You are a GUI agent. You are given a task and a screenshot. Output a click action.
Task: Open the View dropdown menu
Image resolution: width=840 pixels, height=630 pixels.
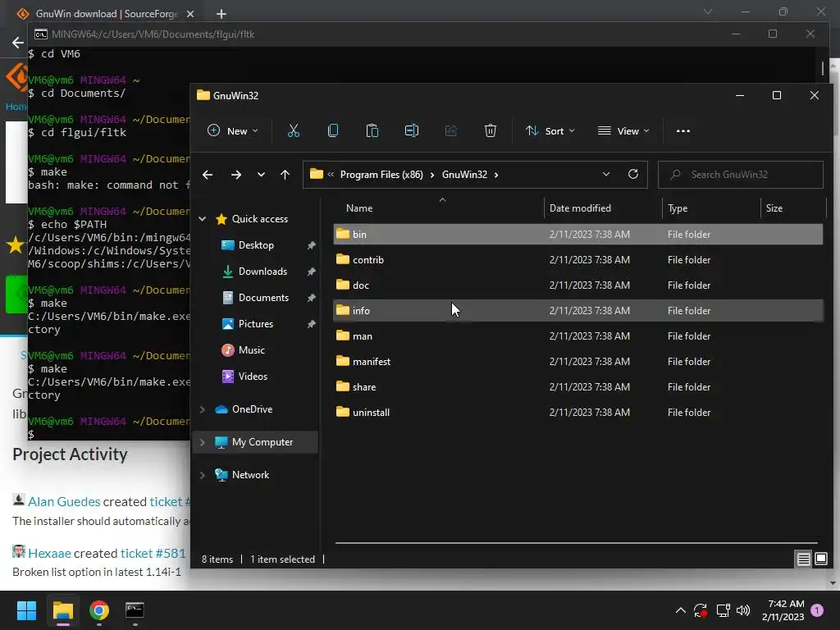coord(623,130)
